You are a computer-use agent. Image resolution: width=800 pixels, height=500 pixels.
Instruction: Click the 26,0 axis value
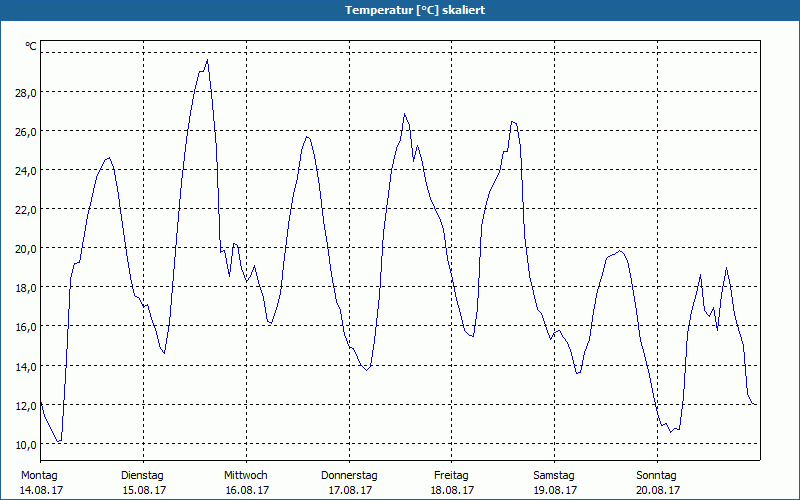coord(26,132)
